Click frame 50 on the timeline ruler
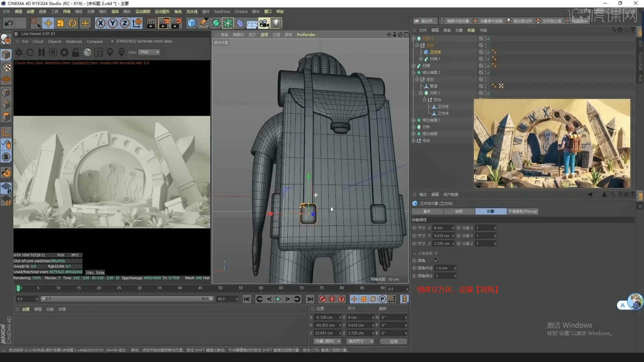The height and width of the screenshot is (362, 644). [x=220, y=288]
